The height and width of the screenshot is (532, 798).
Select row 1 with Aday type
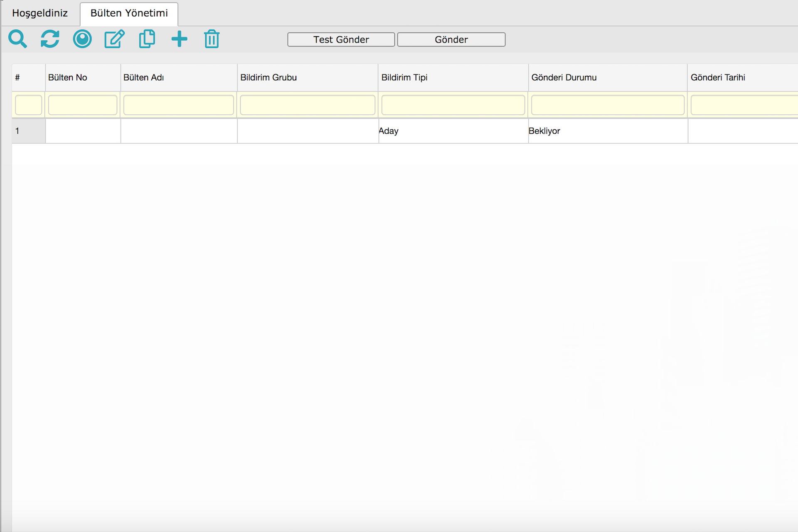388,131
